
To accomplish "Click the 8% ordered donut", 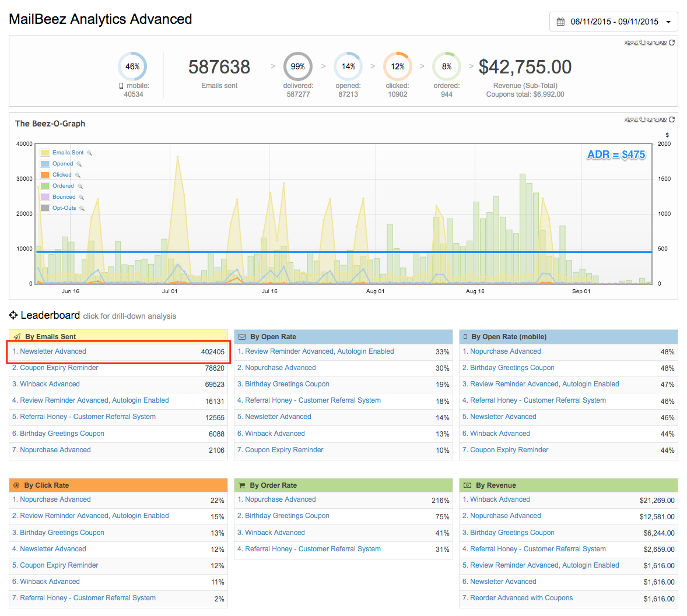I will (447, 66).
